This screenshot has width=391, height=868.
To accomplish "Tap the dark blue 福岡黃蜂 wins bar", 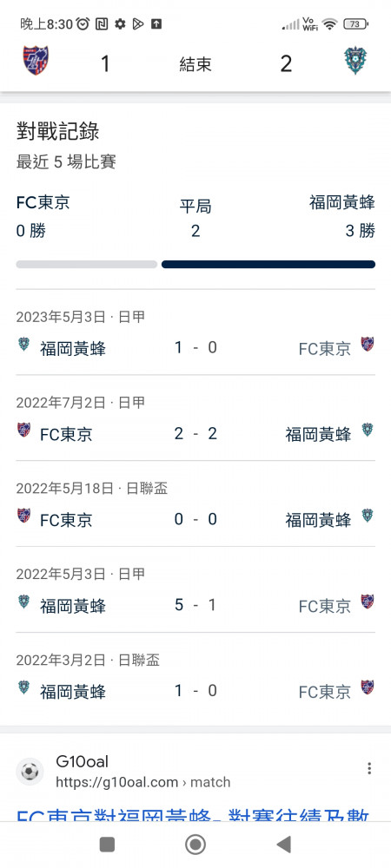I will 268,265.
